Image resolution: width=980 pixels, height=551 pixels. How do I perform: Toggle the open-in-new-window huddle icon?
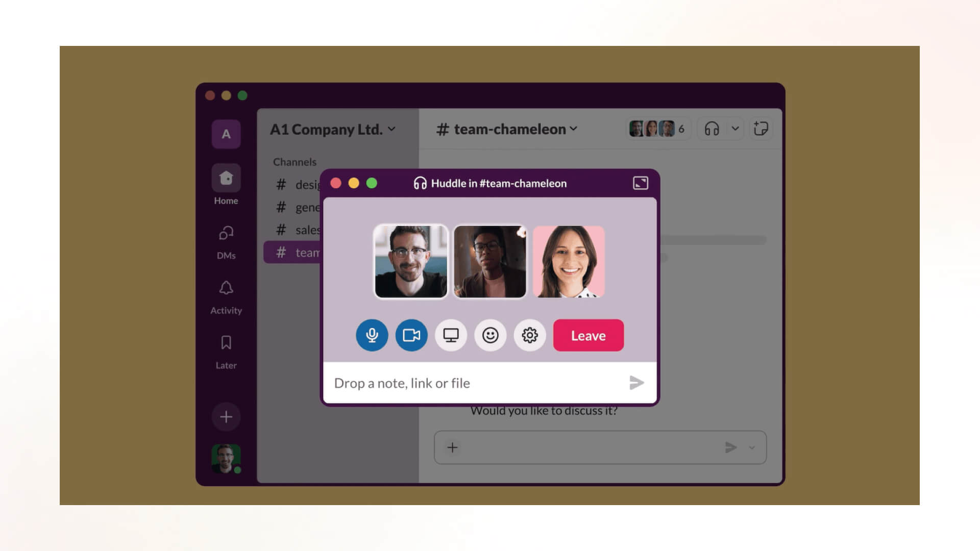640,183
